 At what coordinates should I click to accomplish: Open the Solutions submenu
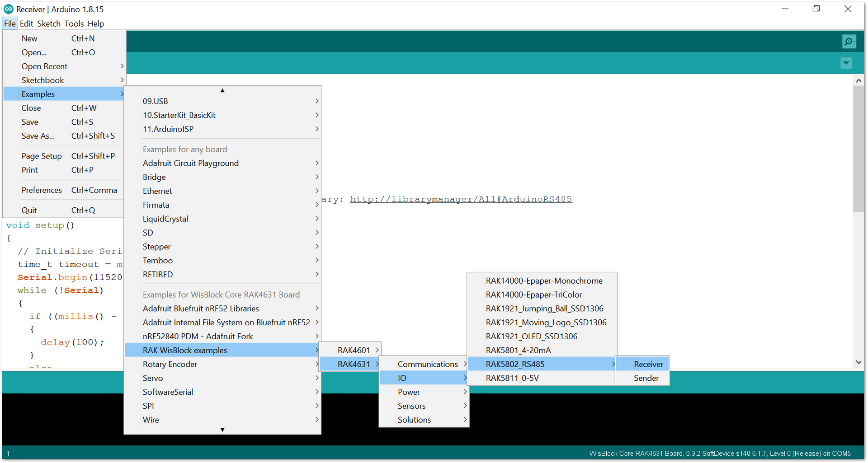click(424, 420)
